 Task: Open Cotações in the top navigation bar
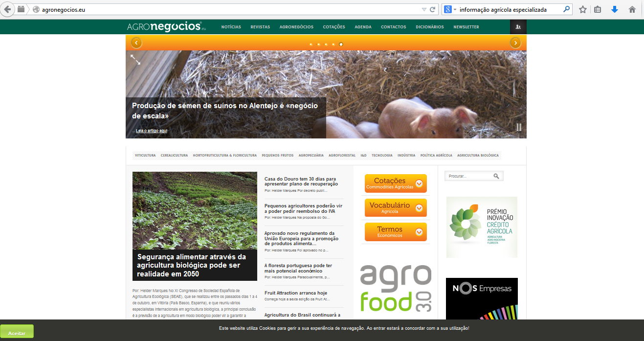pos(334,27)
